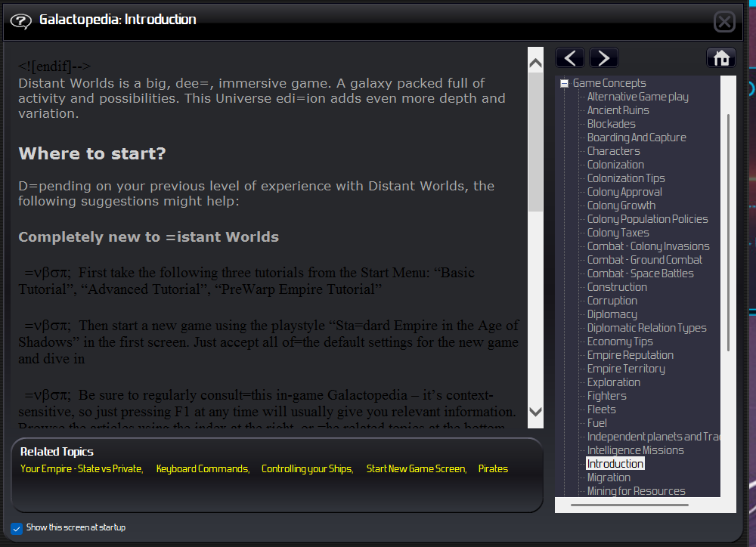Screen dimensions: 756x547
Task: Select Fuel topic
Action: coord(597,423)
